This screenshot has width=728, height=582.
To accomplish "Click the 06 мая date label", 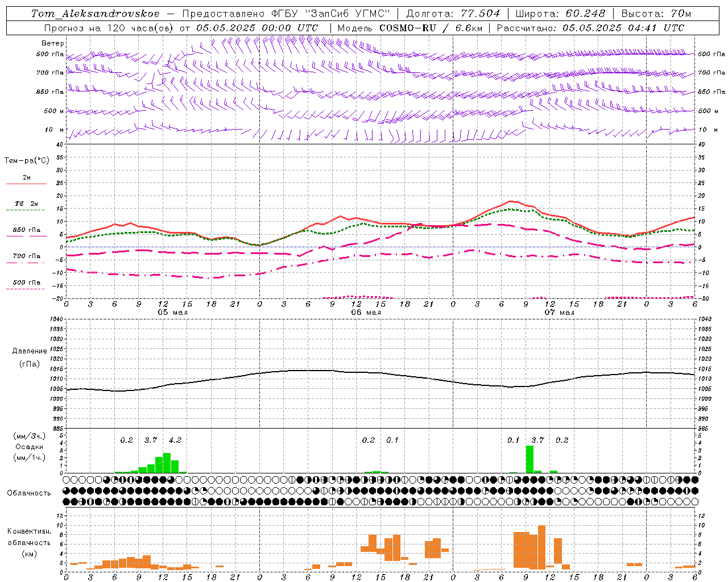I will [366, 312].
